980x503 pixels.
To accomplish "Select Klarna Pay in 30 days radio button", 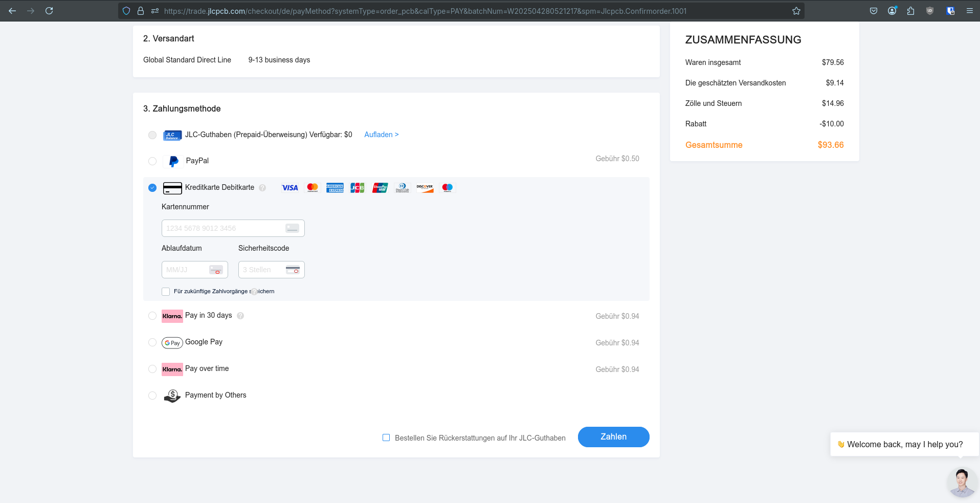I will (152, 316).
